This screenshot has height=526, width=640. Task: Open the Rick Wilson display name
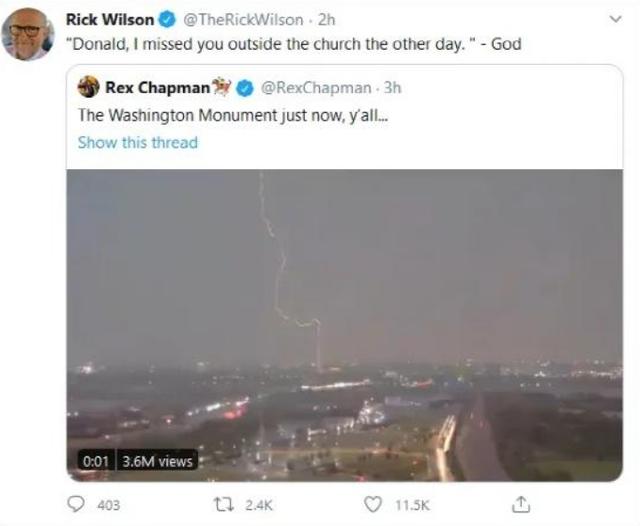tap(110, 19)
